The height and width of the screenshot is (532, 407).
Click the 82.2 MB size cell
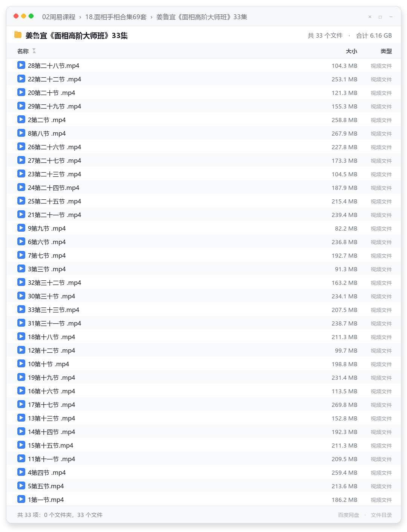pos(346,228)
